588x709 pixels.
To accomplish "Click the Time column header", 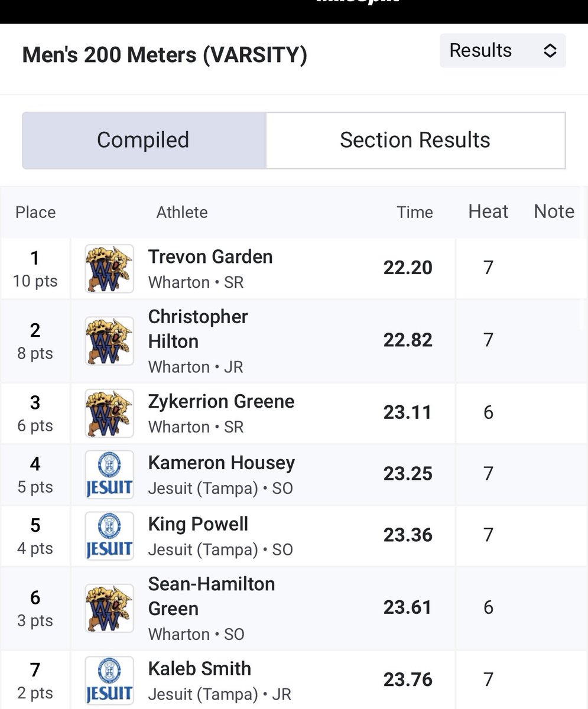I will click(x=415, y=213).
